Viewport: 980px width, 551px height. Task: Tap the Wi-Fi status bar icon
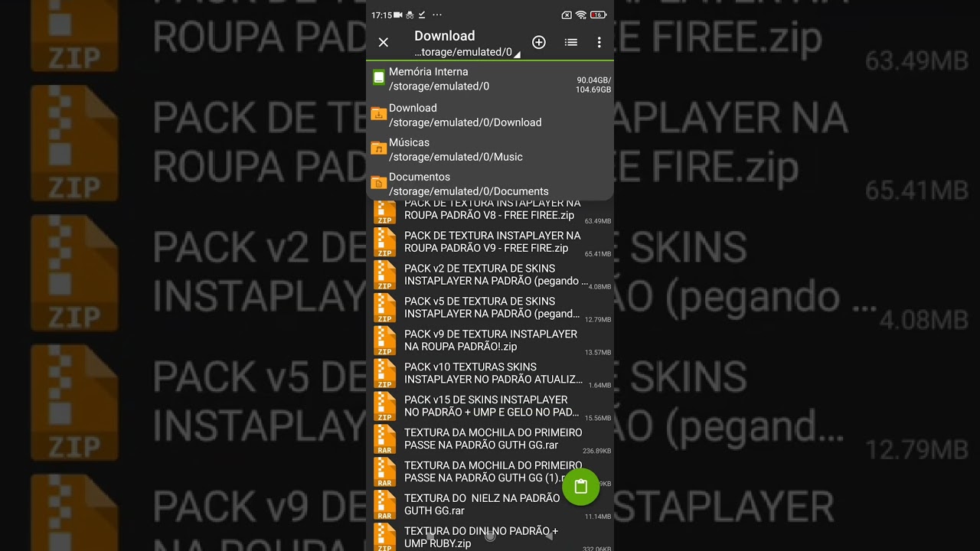pyautogui.click(x=581, y=15)
